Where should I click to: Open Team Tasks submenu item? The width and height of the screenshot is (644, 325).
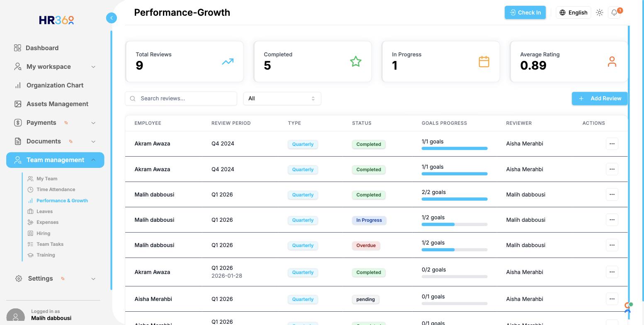pos(50,244)
